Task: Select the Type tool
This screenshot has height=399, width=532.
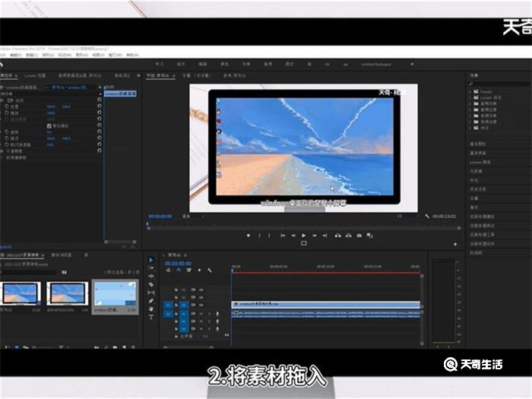Action: point(150,318)
